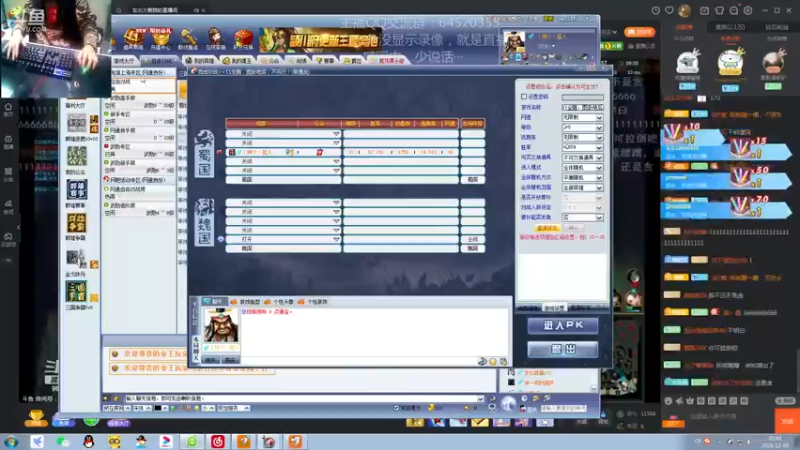Screen dimensions: 800x450
Task: Toggle checkbox in lobby bottom bar
Action: [396, 408]
